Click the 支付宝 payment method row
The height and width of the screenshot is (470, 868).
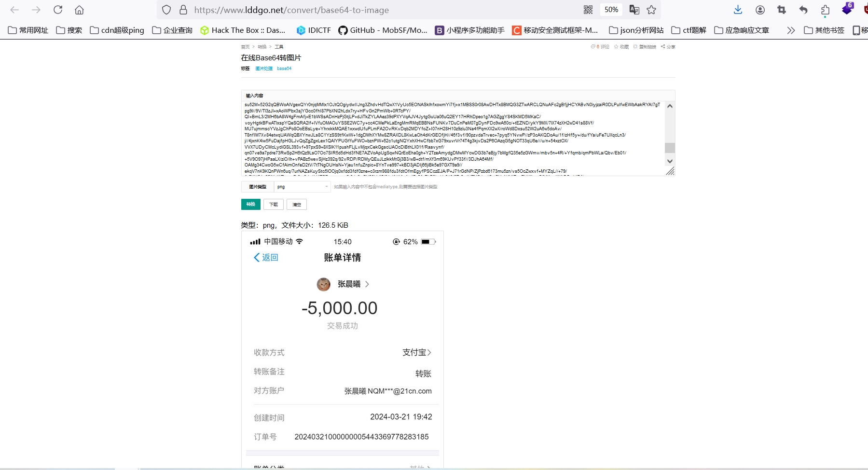tap(343, 353)
